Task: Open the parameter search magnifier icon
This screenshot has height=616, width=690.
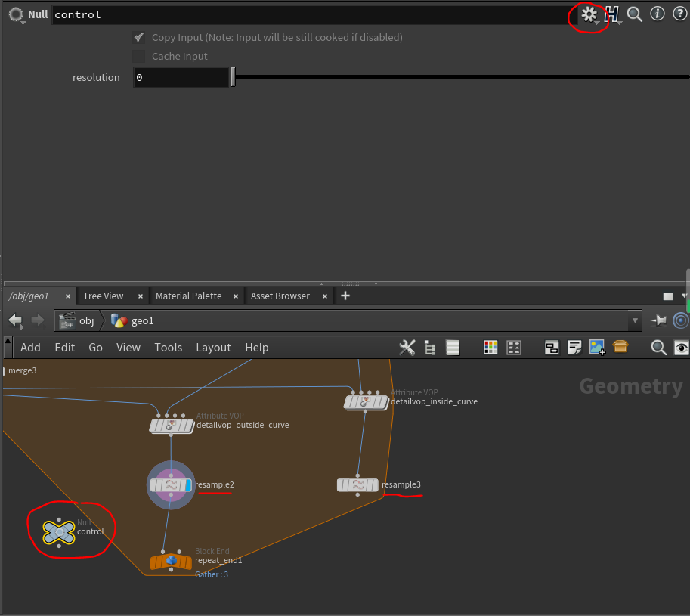Action: tap(634, 14)
